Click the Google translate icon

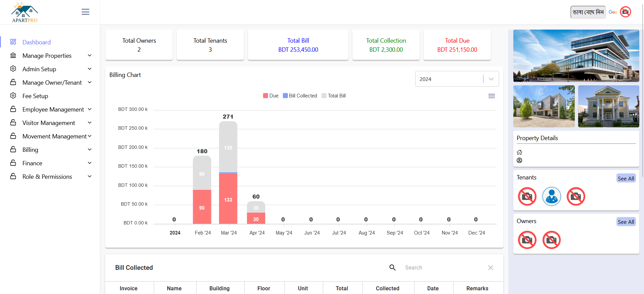coord(613,12)
